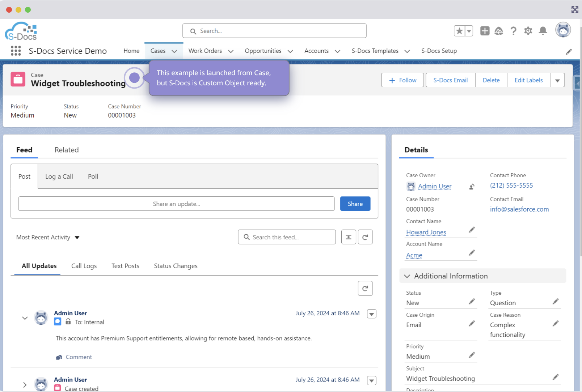Edit the Subject field pencil
The width and height of the screenshot is (582, 392).
[556, 377]
